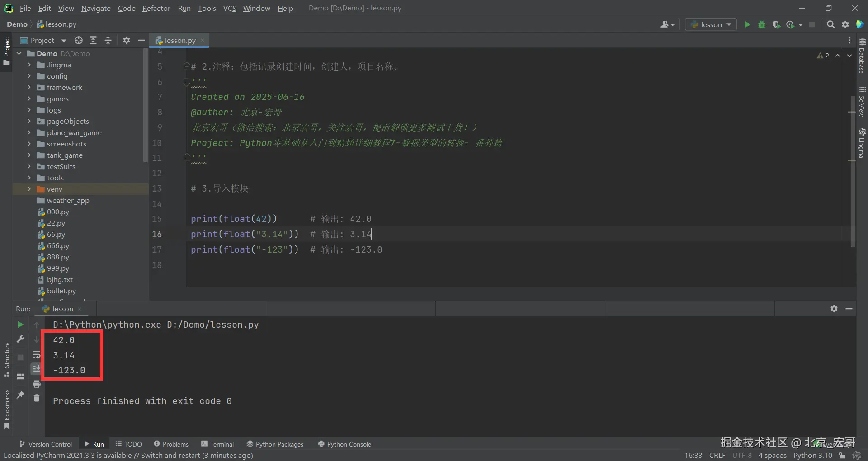Clear all Run console output trash icon
This screenshot has height=461, width=868.
[37, 398]
